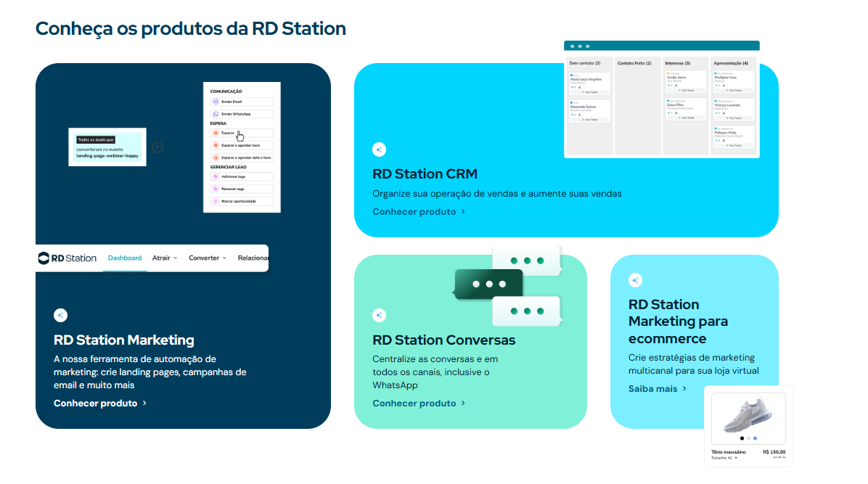This screenshot has height=484, width=868.
Task: Click the Conheça os produtos da RD Station heading
Action: 190,28
